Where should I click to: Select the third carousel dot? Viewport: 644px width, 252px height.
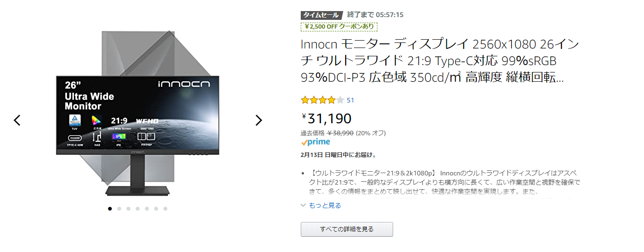tap(128, 209)
